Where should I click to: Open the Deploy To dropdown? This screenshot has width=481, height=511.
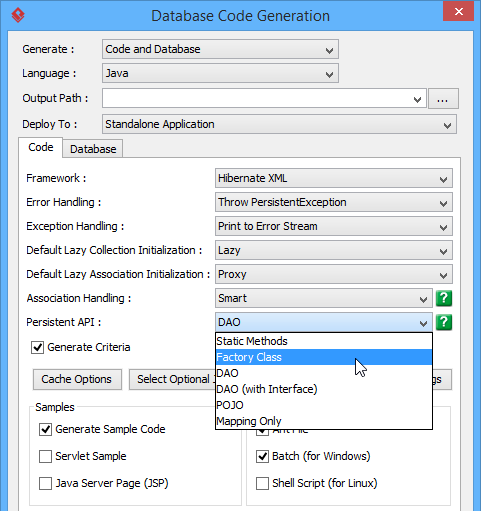tap(279, 124)
